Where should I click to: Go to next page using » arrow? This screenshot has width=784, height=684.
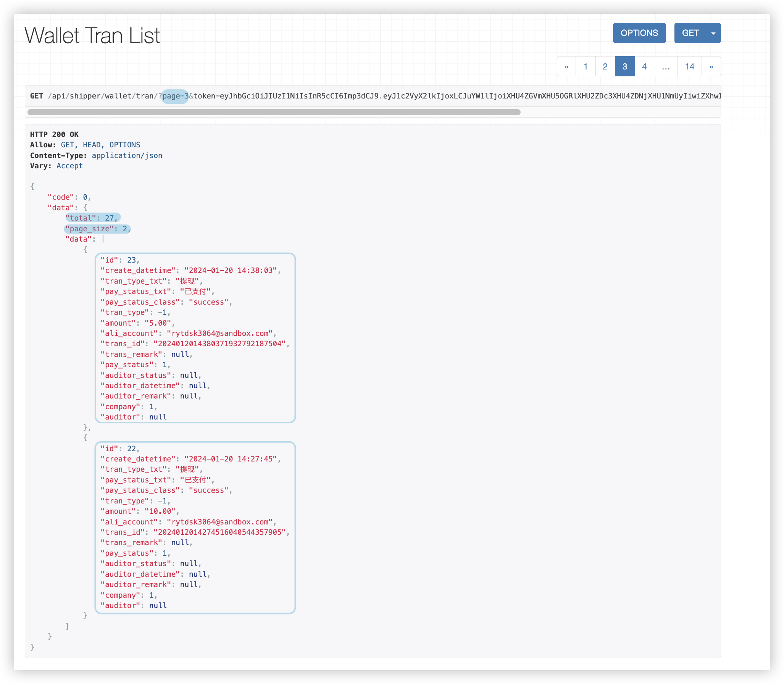[711, 67]
